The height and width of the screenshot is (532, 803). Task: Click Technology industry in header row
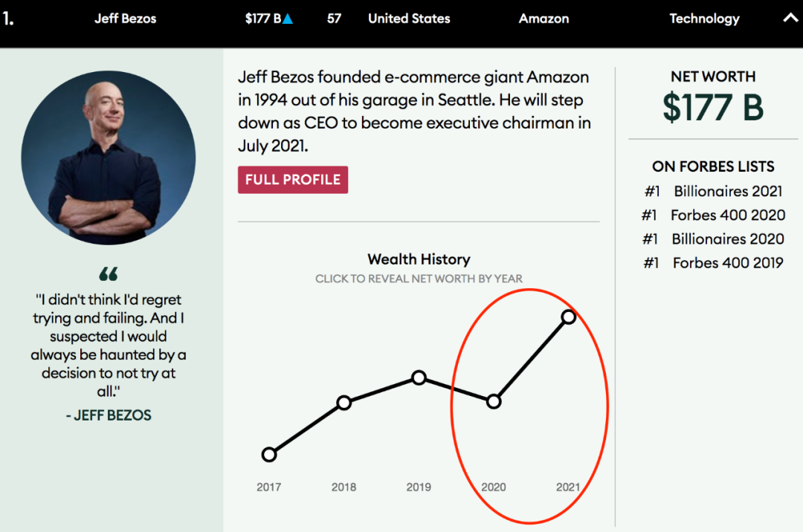tap(704, 19)
